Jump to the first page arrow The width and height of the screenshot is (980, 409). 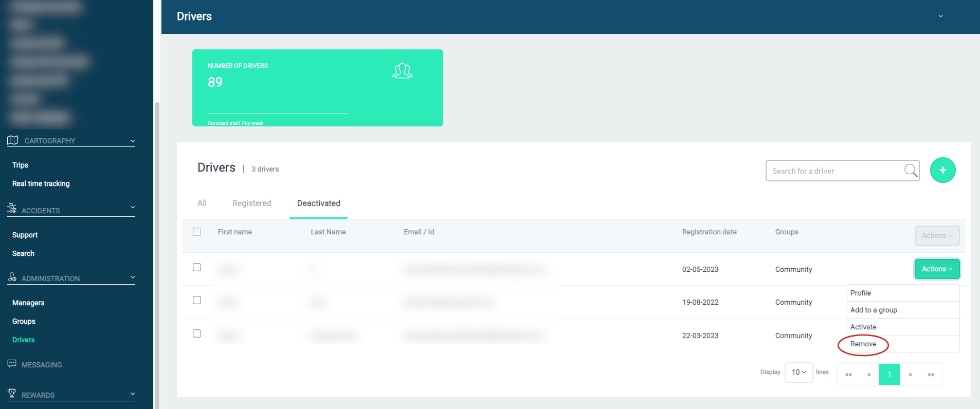(848, 375)
